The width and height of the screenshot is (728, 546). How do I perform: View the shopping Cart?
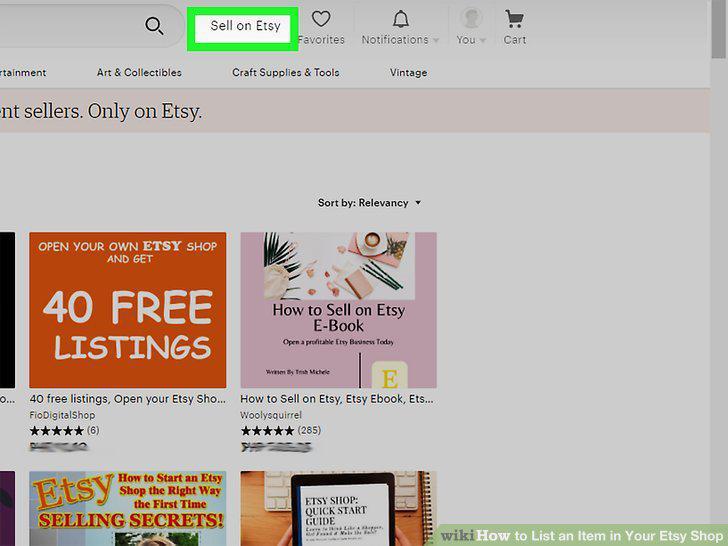click(x=514, y=19)
